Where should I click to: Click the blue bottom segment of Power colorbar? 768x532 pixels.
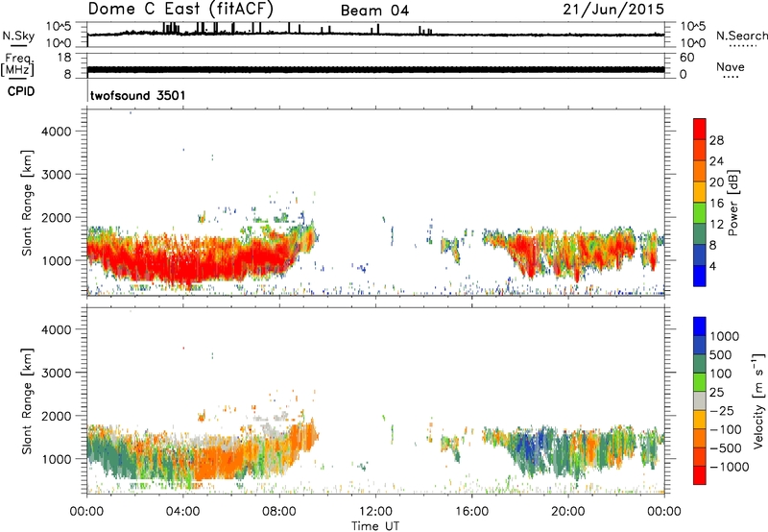(x=700, y=276)
